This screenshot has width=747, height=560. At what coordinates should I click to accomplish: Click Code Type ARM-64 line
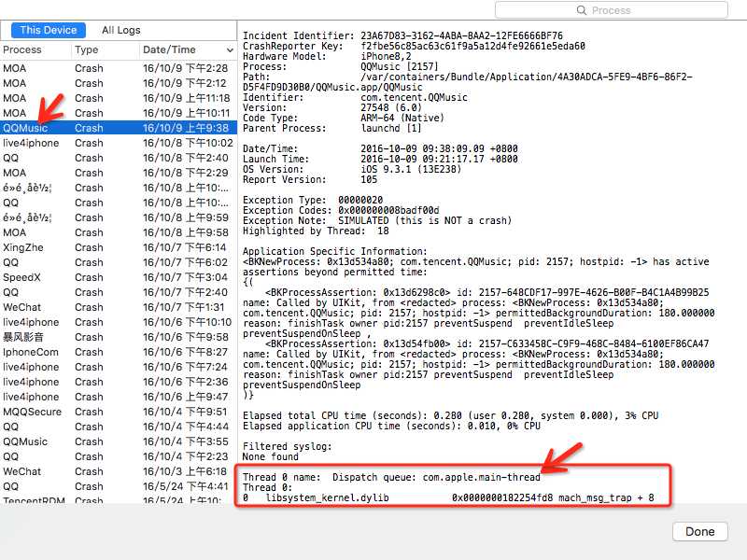[x=344, y=118]
